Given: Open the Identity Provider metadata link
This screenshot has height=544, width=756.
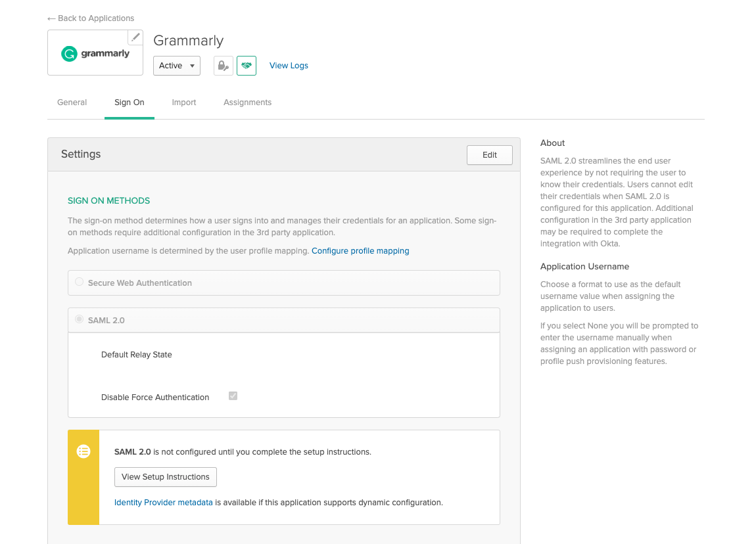Looking at the screenshot, I should click(x=164, y=503).
